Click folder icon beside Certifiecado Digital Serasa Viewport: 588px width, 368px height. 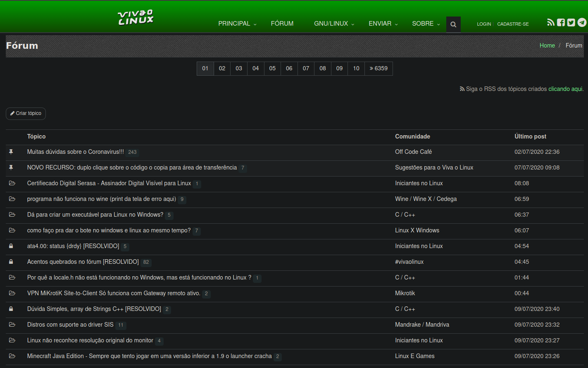point(12,184)
